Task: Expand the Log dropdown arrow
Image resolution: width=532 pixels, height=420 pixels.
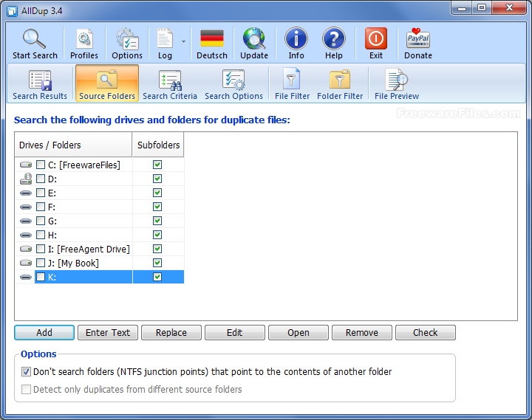Action: 183,41
